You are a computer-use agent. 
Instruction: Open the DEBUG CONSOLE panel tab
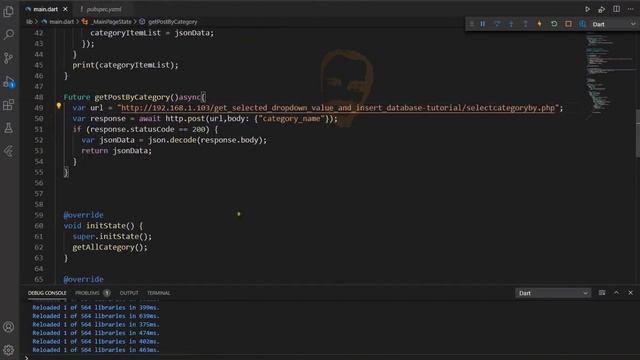tap(47, 293)
